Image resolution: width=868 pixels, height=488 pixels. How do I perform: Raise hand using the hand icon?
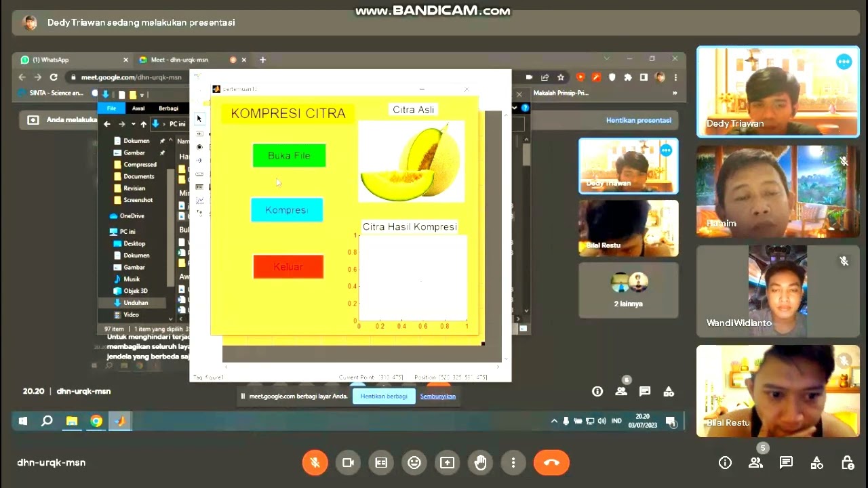tap(481, 462)
